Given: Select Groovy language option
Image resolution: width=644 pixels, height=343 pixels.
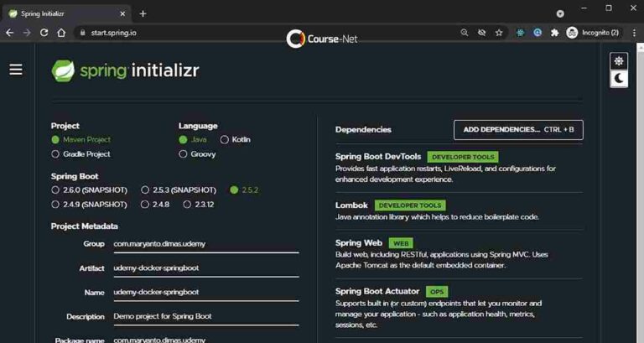Looking at the screenshot, I should (x=183, y=154).
